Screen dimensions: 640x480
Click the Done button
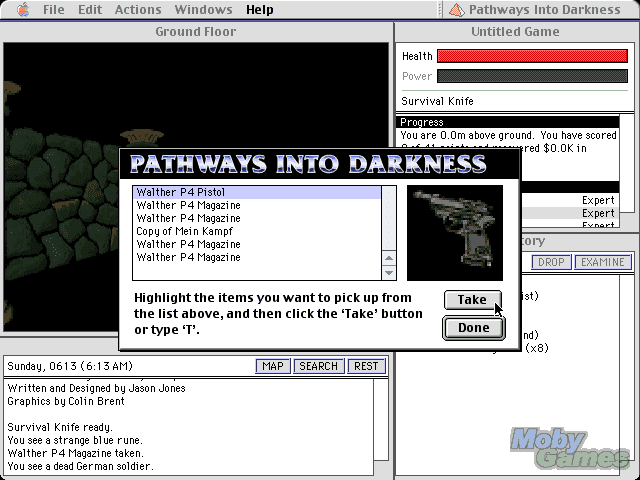[473, 328]
